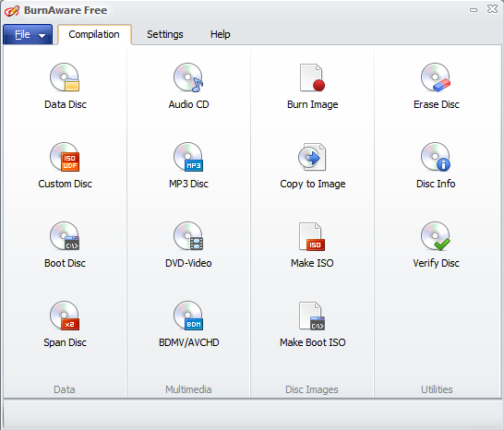Open the Make ISO tool
504x430 pixels.
click(x=312, y=245)
